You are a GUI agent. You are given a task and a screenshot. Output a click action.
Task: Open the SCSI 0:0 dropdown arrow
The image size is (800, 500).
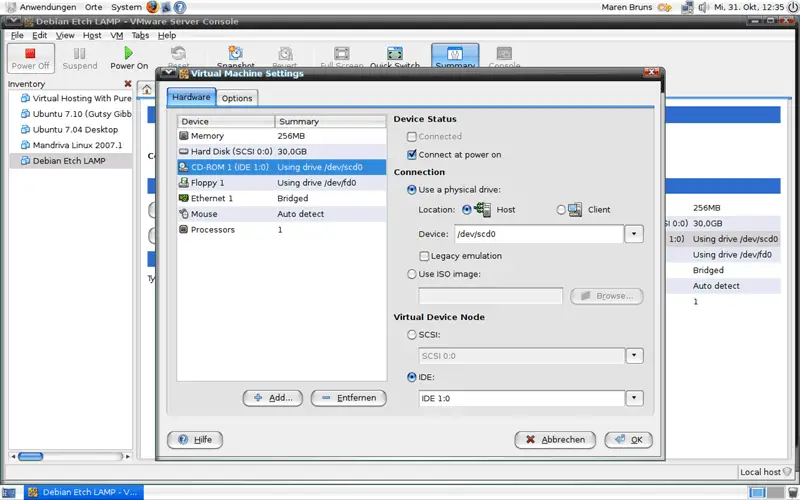[x=634, y=356]
